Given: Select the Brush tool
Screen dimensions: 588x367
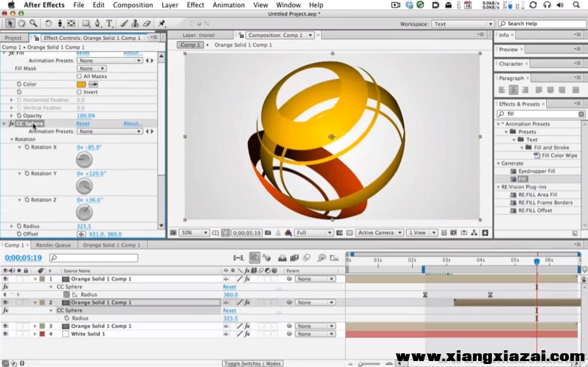Looking at the screenshot, I should (124, 23).
